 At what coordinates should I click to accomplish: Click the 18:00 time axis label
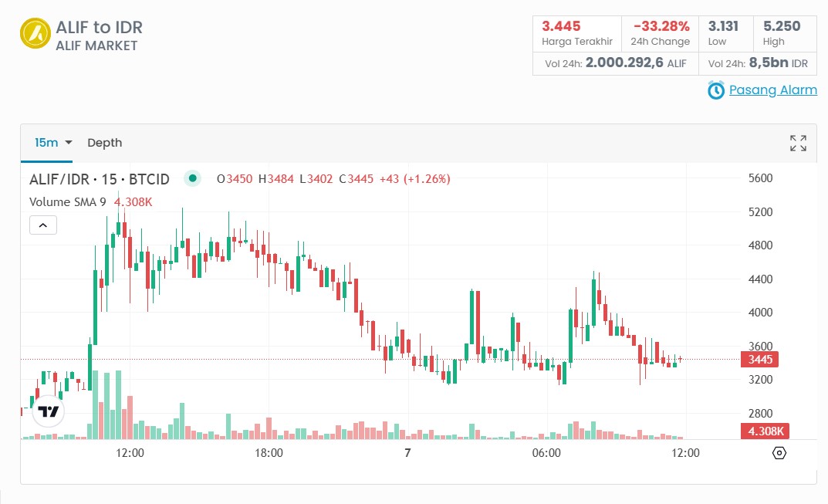click(269, 453)
